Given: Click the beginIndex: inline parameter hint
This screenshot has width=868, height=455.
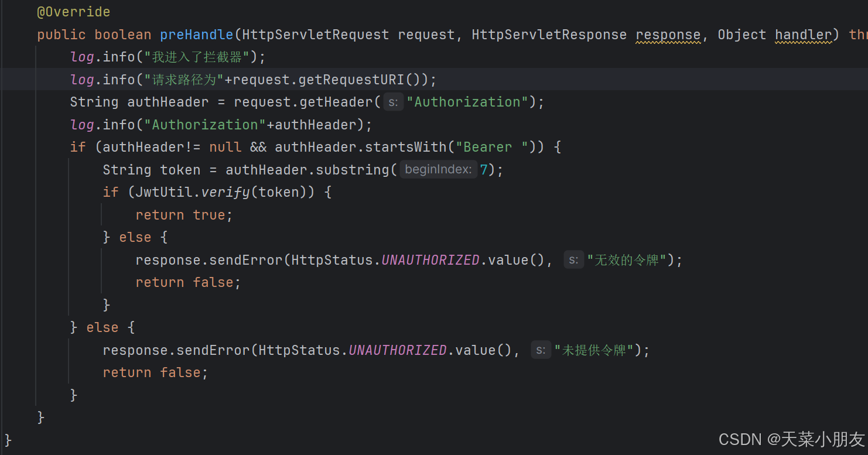Looking at the screenshot, I should click(x=438, y=169).
